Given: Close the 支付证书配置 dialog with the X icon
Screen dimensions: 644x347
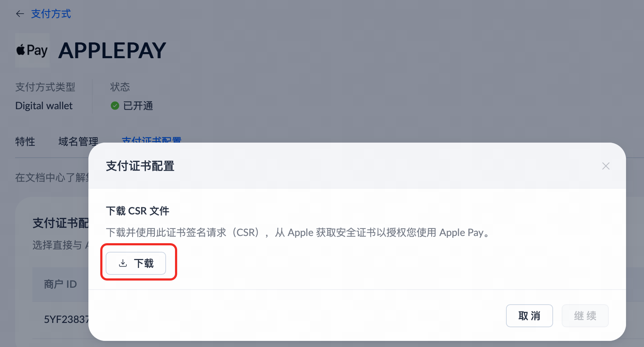Looking at the screenshot, I should point(606,166).
